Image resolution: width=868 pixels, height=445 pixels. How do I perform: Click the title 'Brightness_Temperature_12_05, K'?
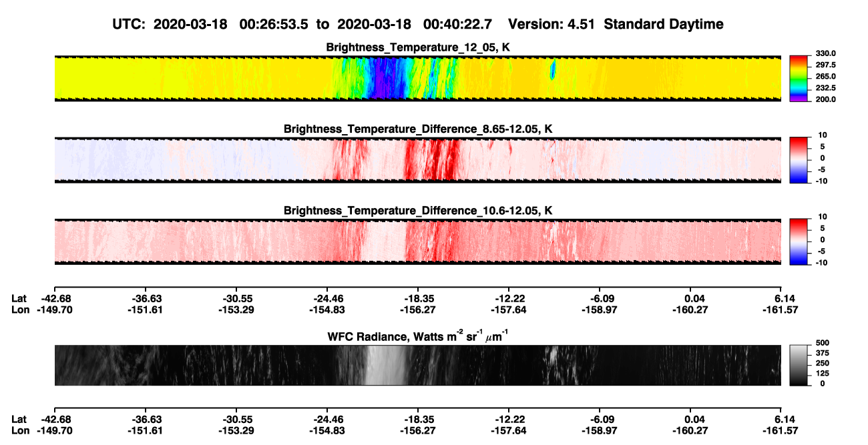click(x=418, y=47)
